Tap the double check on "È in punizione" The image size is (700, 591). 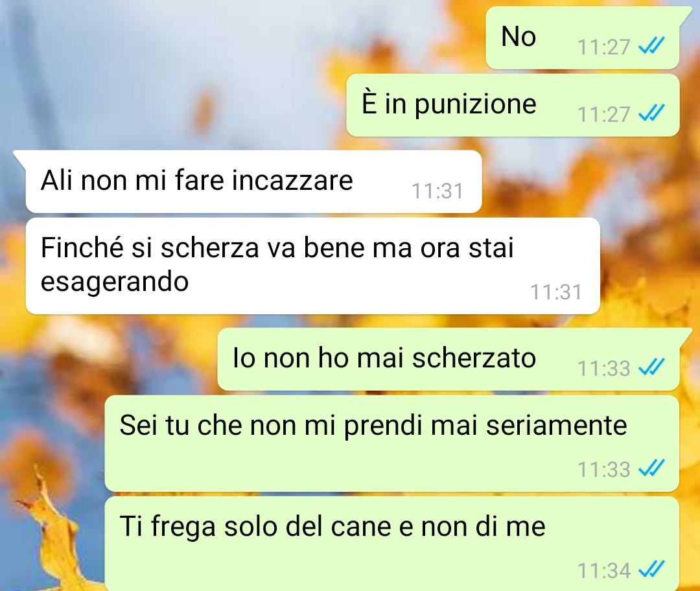pyautogui.click(x=651, y=113)
